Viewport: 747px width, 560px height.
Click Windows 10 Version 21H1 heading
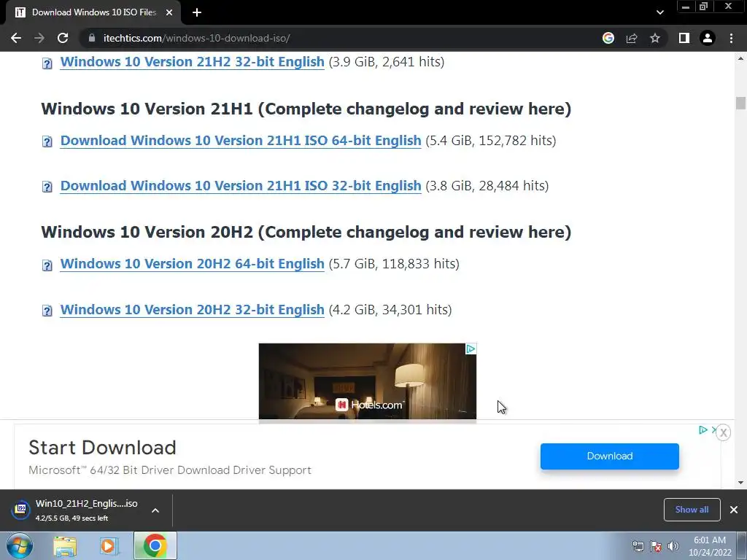tap(306, 109)
